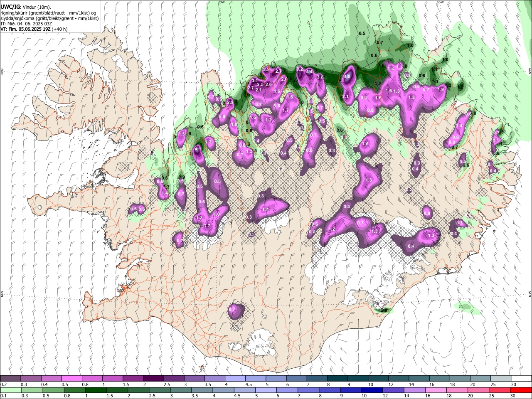532x399 pixels.
Task: Click the '2.3' precipitation value on the map
Action: pos(378,84)
